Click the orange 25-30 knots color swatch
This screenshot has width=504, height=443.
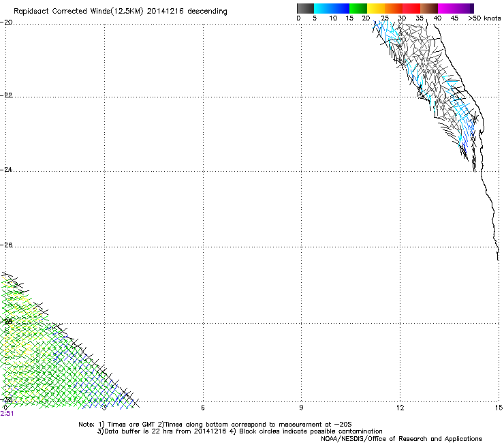pos(394,8)
